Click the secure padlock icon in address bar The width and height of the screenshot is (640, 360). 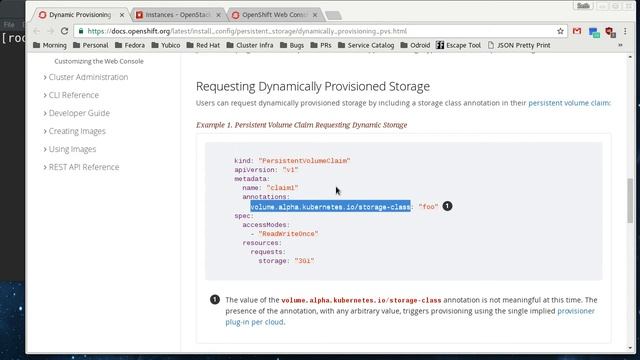tap(81, 31)
